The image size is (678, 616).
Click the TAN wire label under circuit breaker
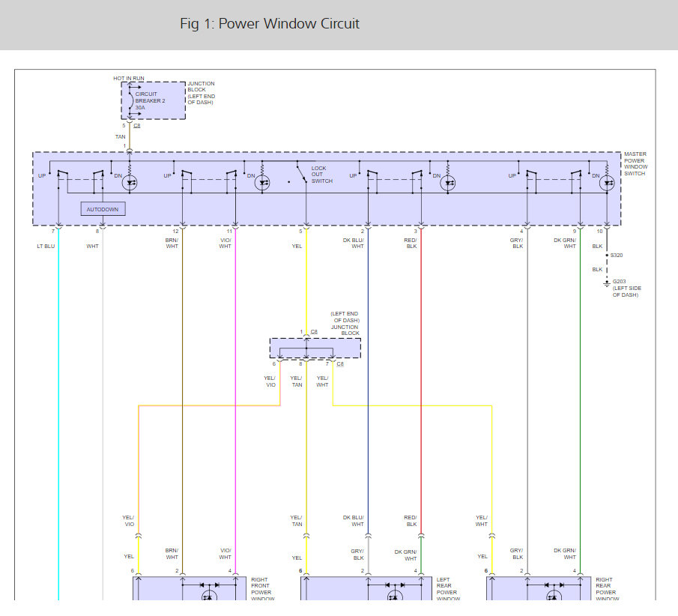coord(120,137)
